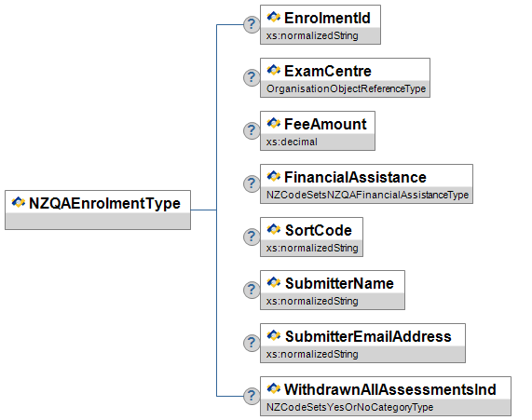This screenshot has width=532, height=420.
Task: Open help for FinancialAssistance element
Action: [x=252, y=183]
